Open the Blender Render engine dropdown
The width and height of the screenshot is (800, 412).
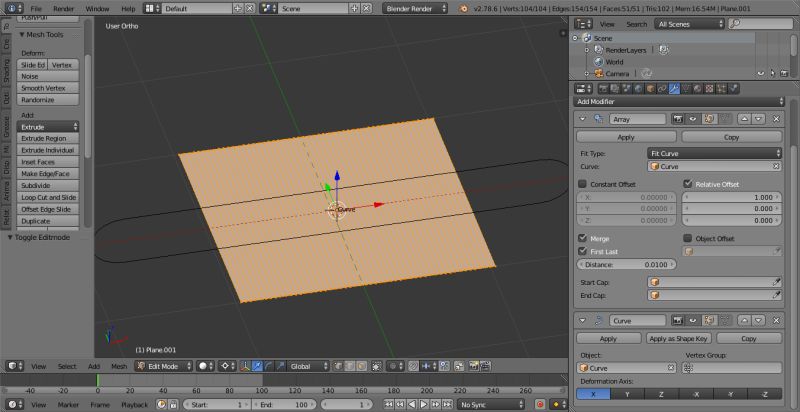coord(415,8)
